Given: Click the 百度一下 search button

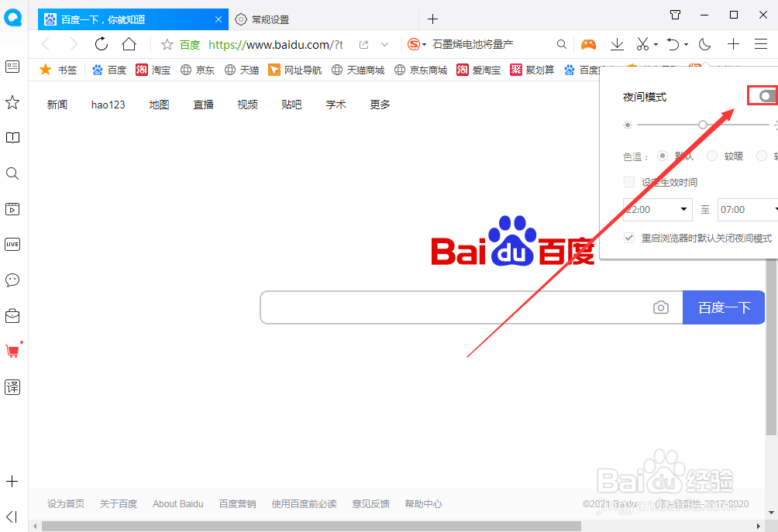Looking at the screenshot, I should [x=724, y=307].
